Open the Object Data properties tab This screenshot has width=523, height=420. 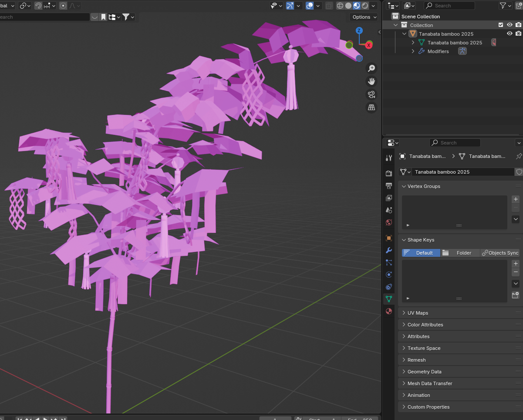click(389, 299)
